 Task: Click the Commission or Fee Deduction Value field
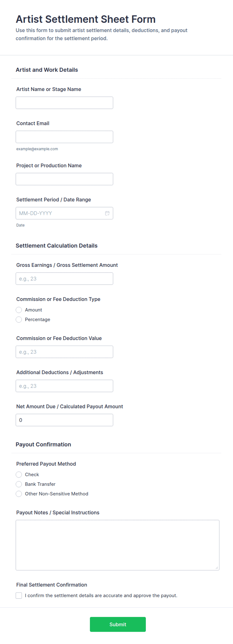[x=64, y=352]
